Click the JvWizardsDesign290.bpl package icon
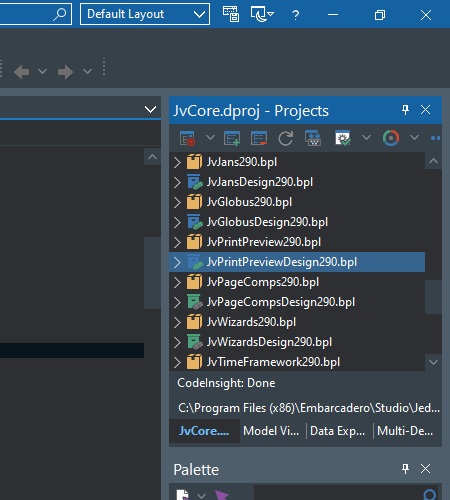This screenshot has height=500, width=450. click(x=194, y=342)
